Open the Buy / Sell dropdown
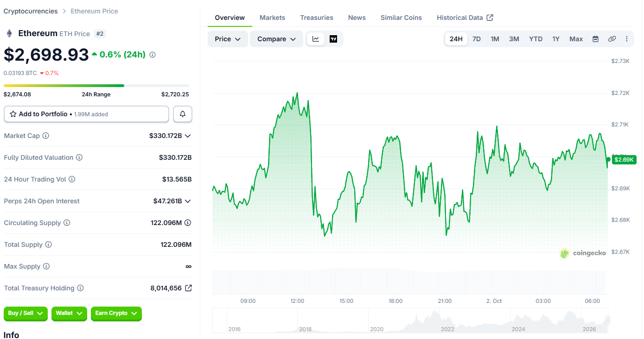 coord(26,314)
